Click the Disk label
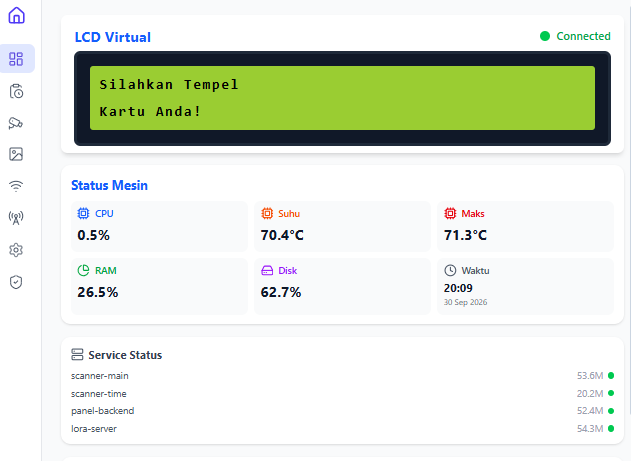631x461 pixels. point(288,271)
